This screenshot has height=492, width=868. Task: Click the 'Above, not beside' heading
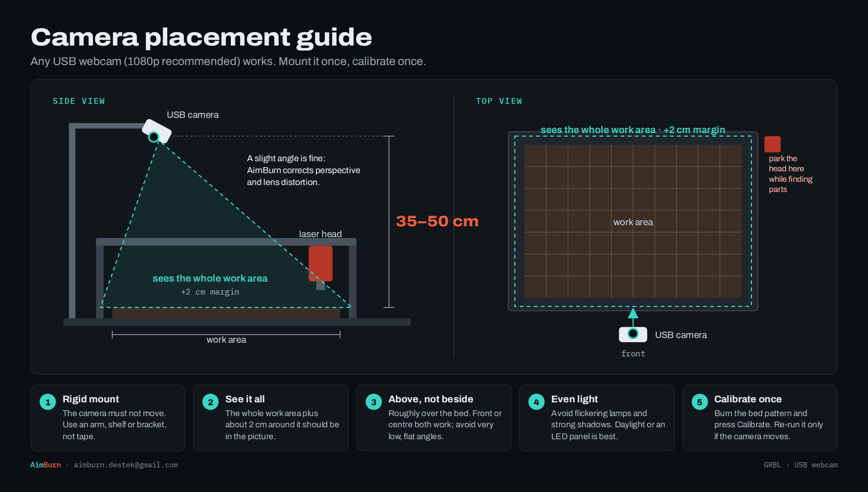pyautogui.click(x=431, y=399)
